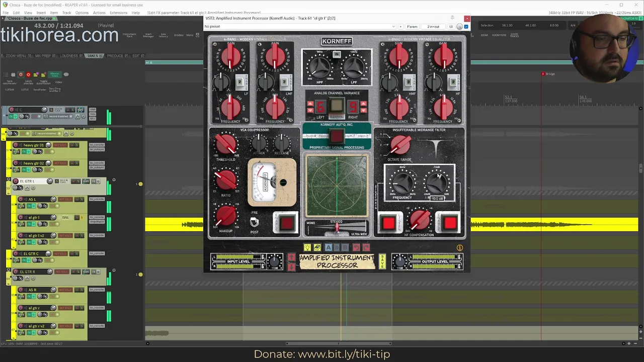Screen dimensions: 644x362
Task: Toggle the HMF band ENABLE switch
Action: 409,81
